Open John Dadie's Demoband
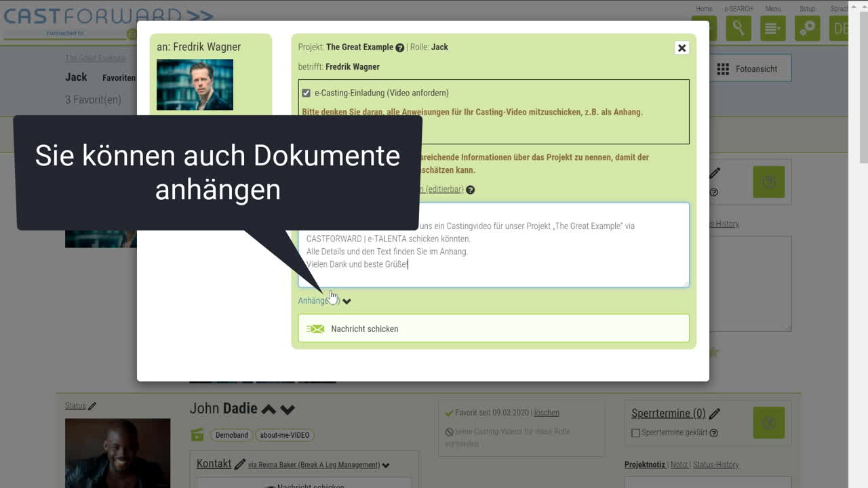The width and height of the screenshot is (868, 488). (232, 435)
